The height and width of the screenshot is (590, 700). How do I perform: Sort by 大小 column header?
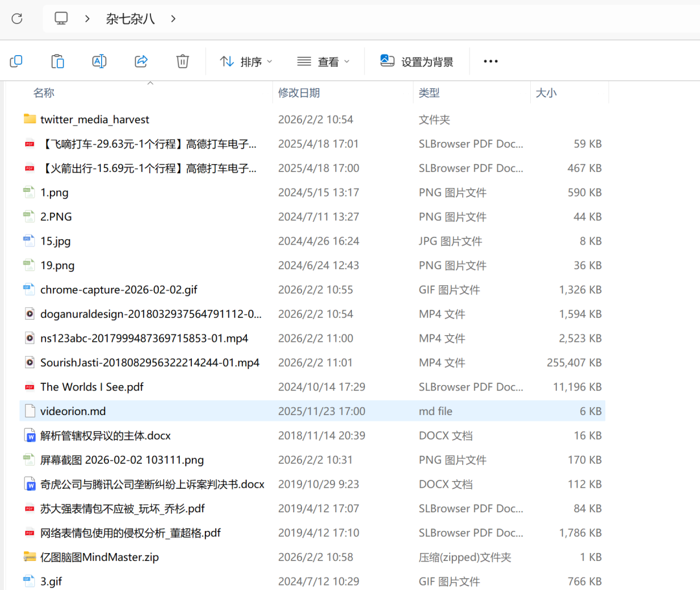point(546,93)
